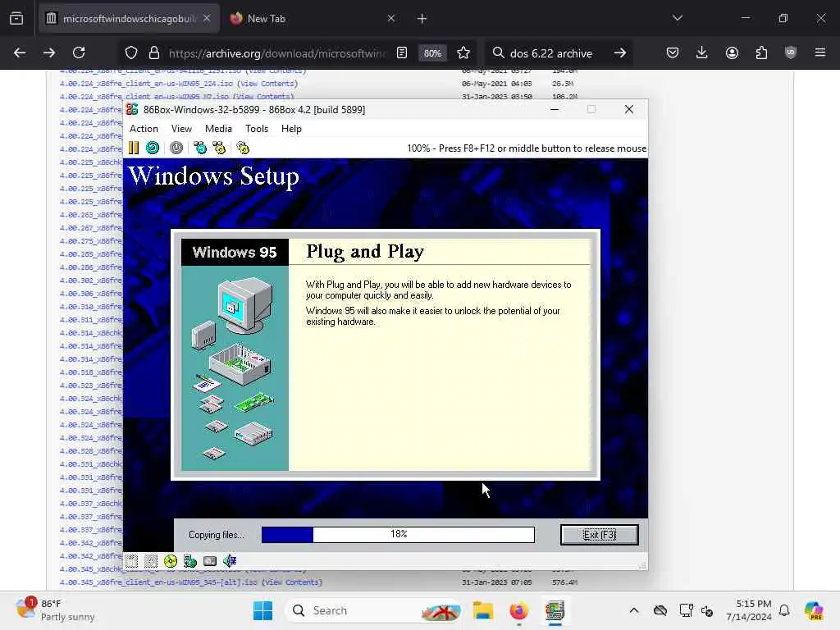Viewport: 840px width, 630px height.
Task: View Contents of WIN95_345-[alt].iso
Action: pos(292,582)
